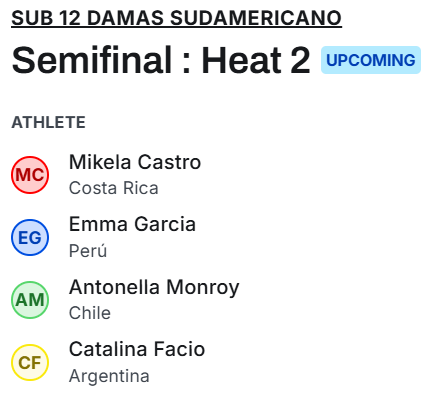The width and height of the screenshot is (435, 404).
Task: Select Emma Garcia's row
Action: (x=217, y=237)
